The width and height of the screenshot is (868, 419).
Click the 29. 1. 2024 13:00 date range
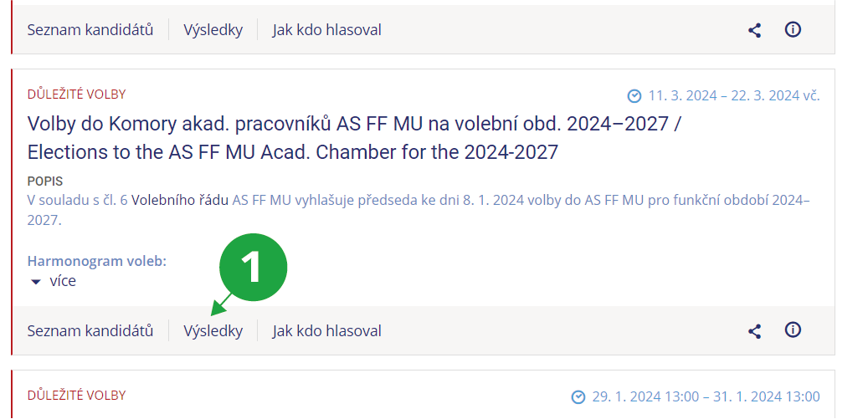point(706,396)
